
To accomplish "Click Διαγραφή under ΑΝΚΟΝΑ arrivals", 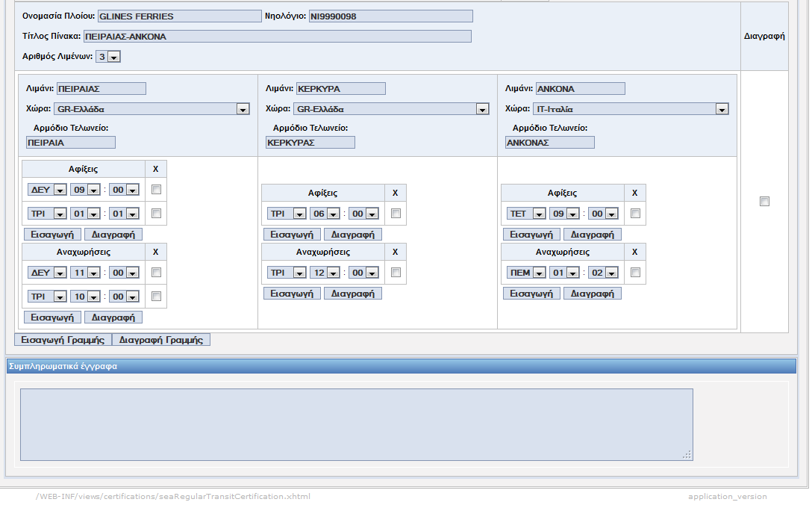I will point(593,235).
